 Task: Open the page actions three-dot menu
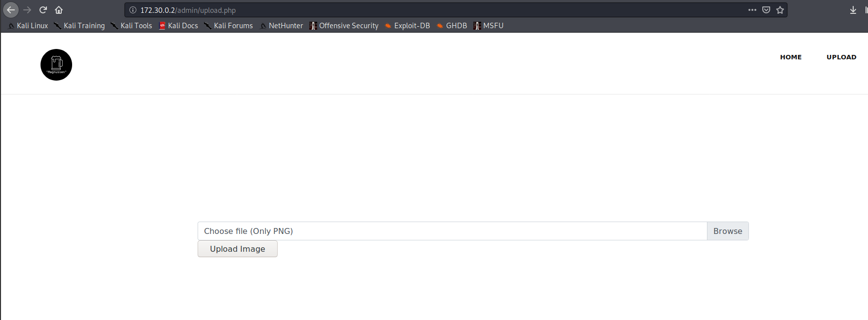coord(752,10)
